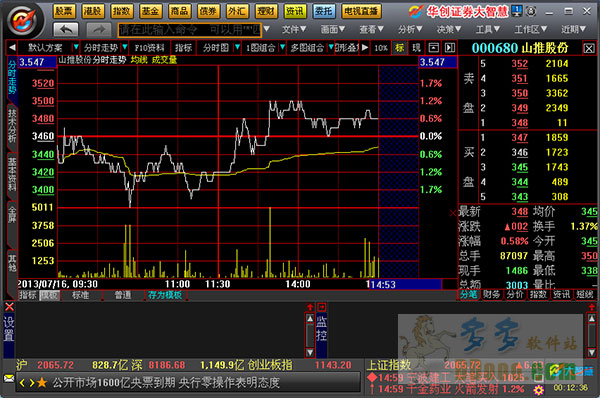Click the mail envelope icon in status bar
600x398 pixels.
click(x=9, y=378)
